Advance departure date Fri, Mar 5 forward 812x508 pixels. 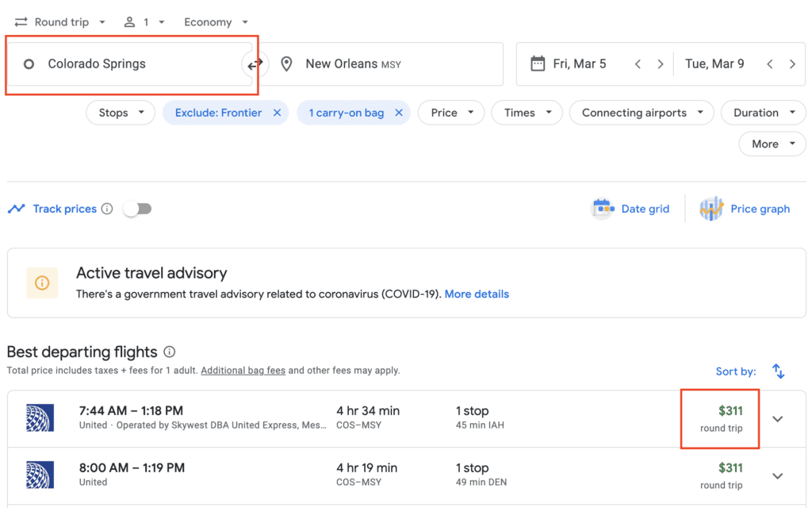tap(660, 64)
